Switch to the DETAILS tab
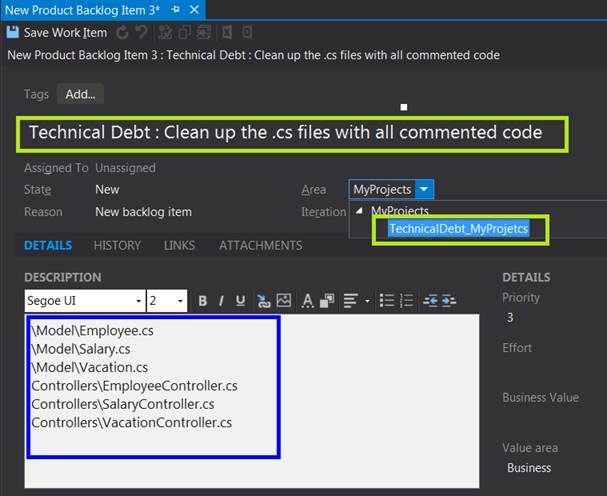607x496 pixels. [x=48, y=245]
